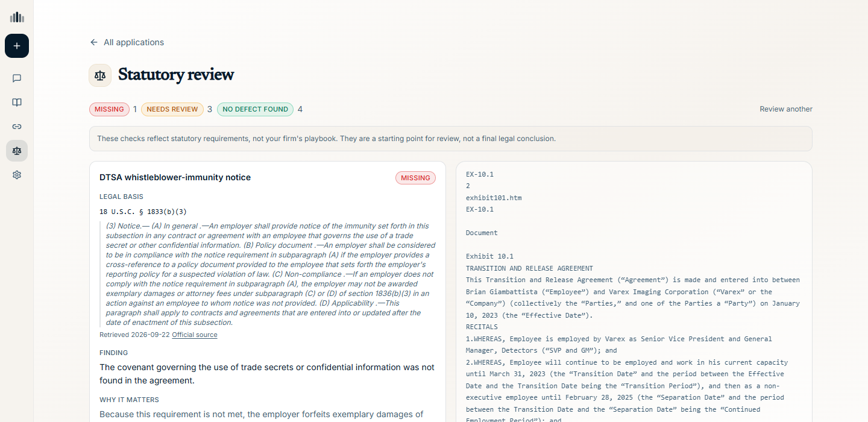This screenshot has width=868, height=422.
Task: Click the disclaimer banner about statutory checks
Action: pos(450,139)
